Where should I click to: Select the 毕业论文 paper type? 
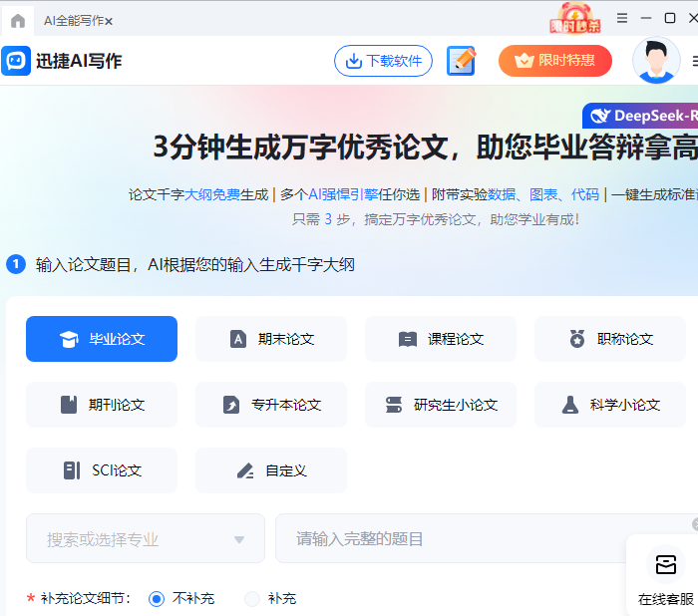pos(102,339)
